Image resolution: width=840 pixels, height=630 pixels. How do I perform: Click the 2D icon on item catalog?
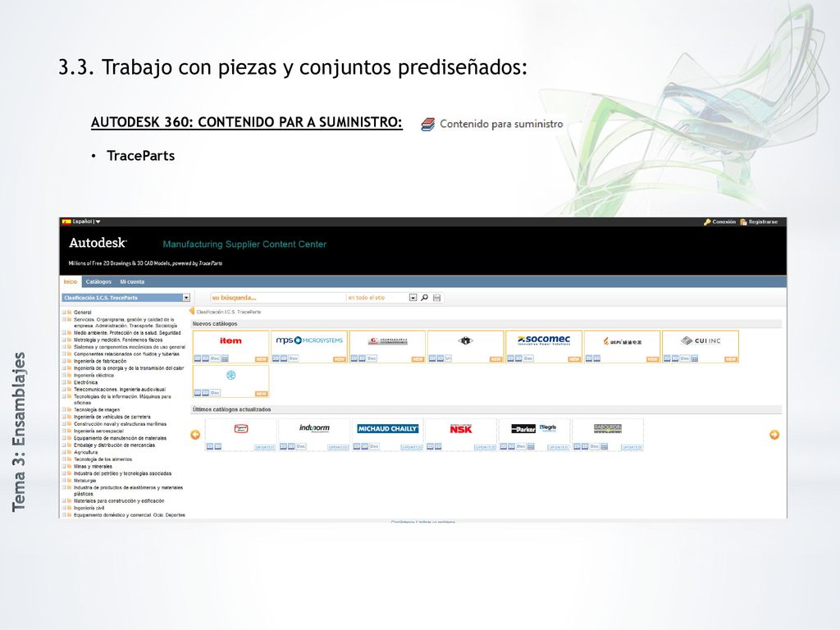tap(197, 358)
